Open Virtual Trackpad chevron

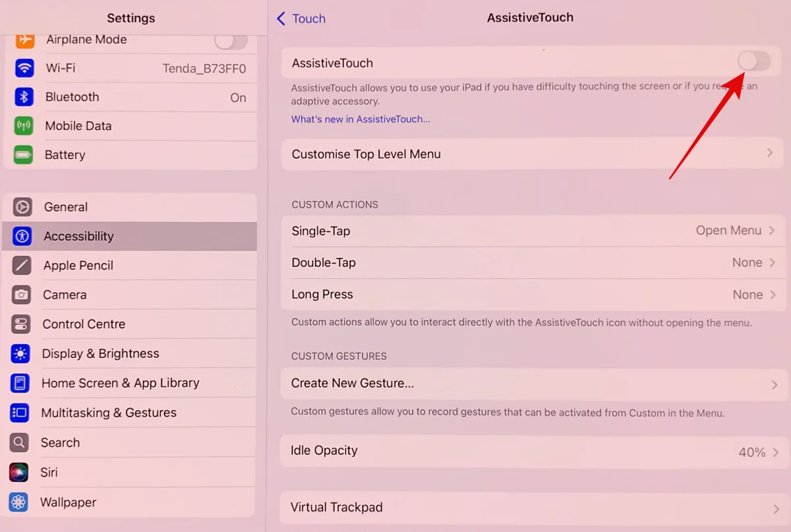click(x=776, y=509)
